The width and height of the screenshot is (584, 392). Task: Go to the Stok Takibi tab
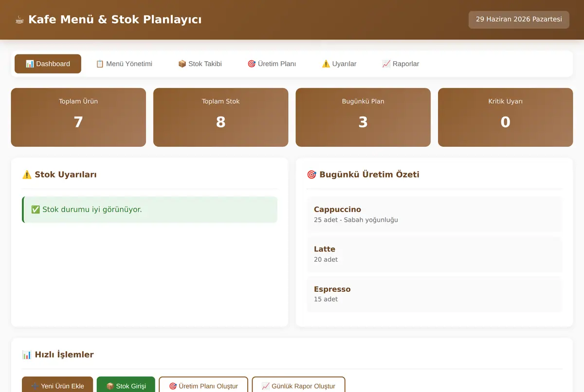tap(200, 64)
